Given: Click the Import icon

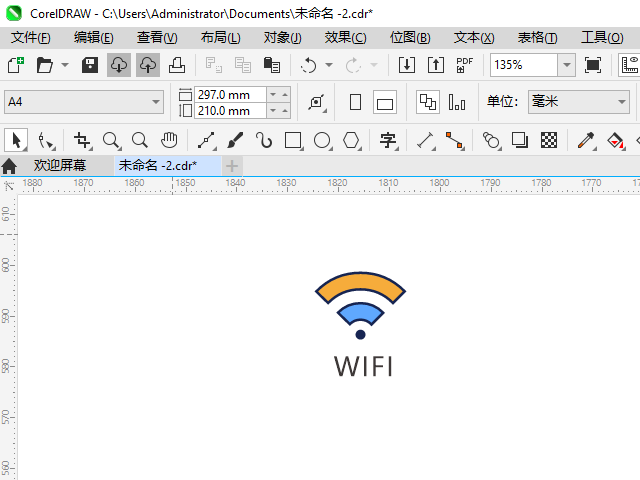Looking at the screenshot, I should [407, 65].
